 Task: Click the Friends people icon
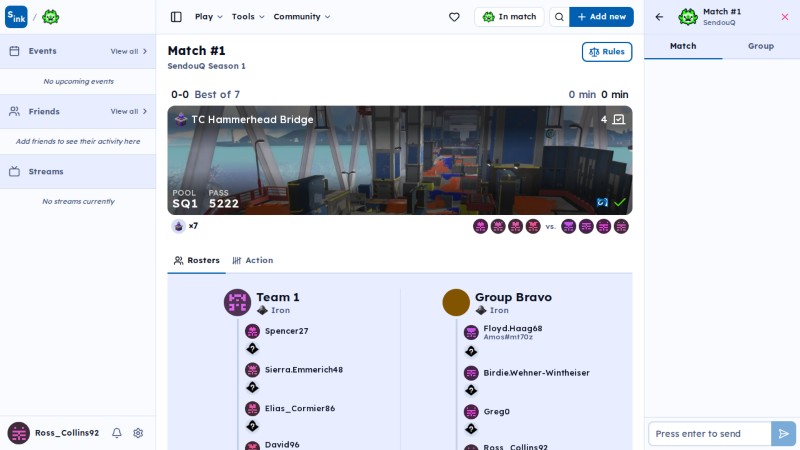tap(14, 111)
